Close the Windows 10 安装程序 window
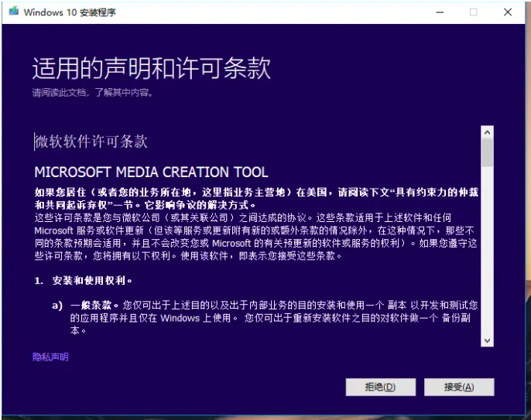The image size is (531, 420). click(508, 12)
